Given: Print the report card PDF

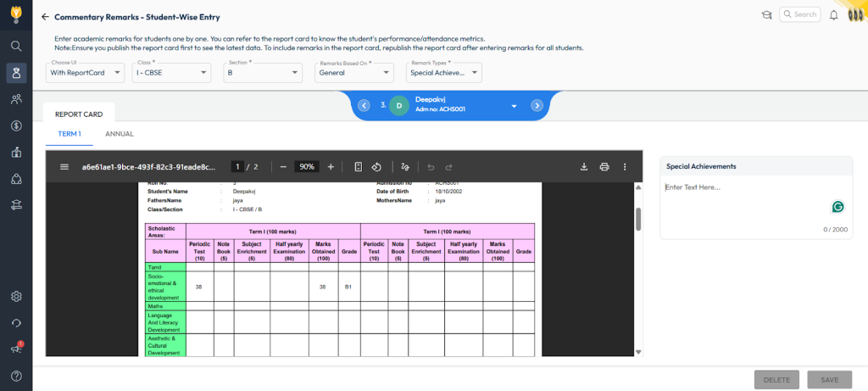Looking at the screenshot, I should click(x=604, y=167).
